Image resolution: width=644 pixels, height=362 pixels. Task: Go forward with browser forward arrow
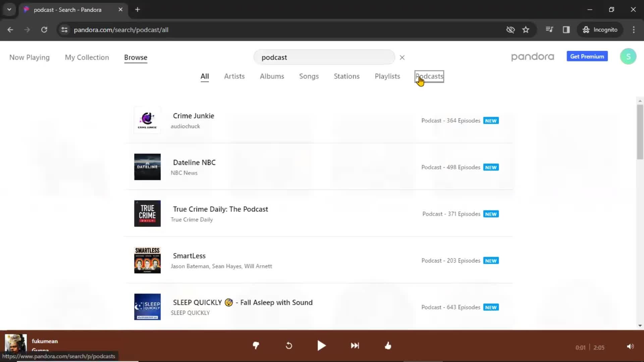point(27,30)
